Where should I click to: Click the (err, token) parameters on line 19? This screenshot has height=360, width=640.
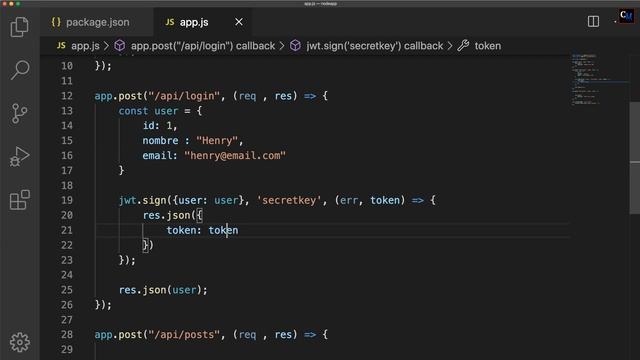[370, 200]
